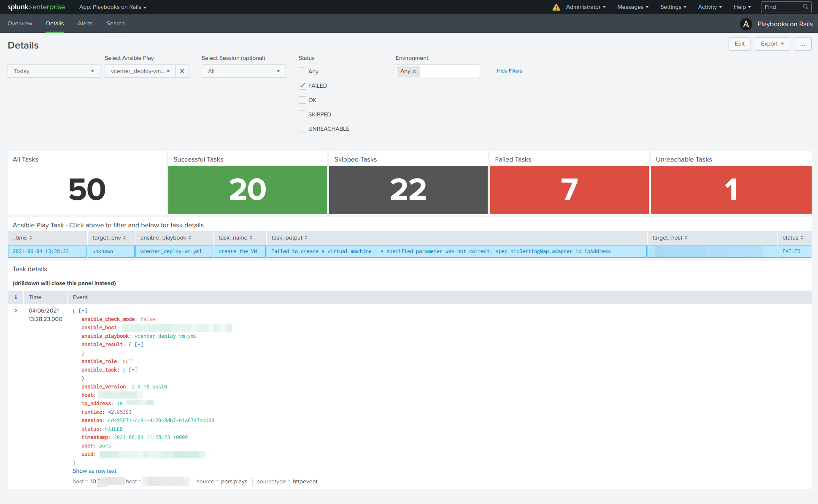This screenshot has height=504, width=818.
Task: Expand the event row chevron arrow
Action: [x=16, y=311]
